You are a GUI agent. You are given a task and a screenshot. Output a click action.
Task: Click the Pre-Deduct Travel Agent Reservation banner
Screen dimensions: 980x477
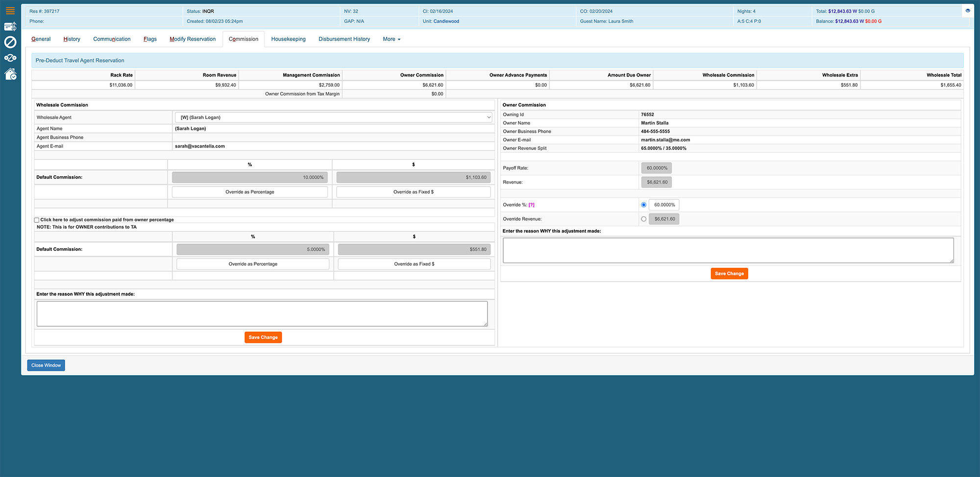pyautogui.click(x=497, y=61)
